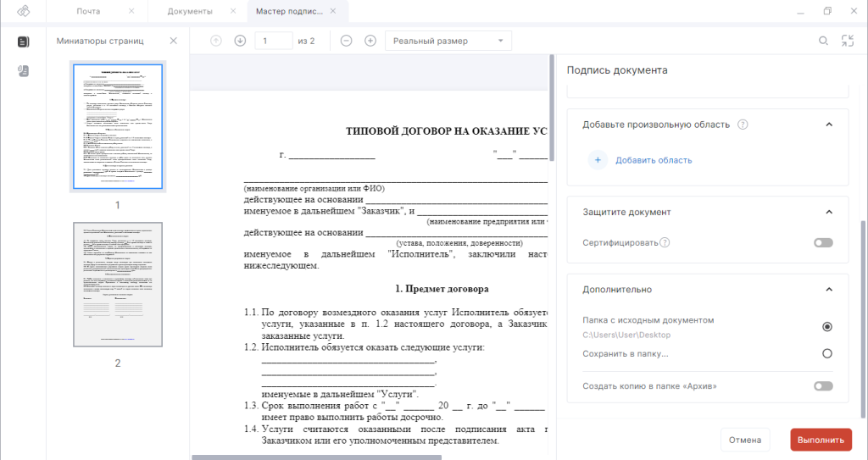Enable the Сертифицировать toggle

click(823, 242)
